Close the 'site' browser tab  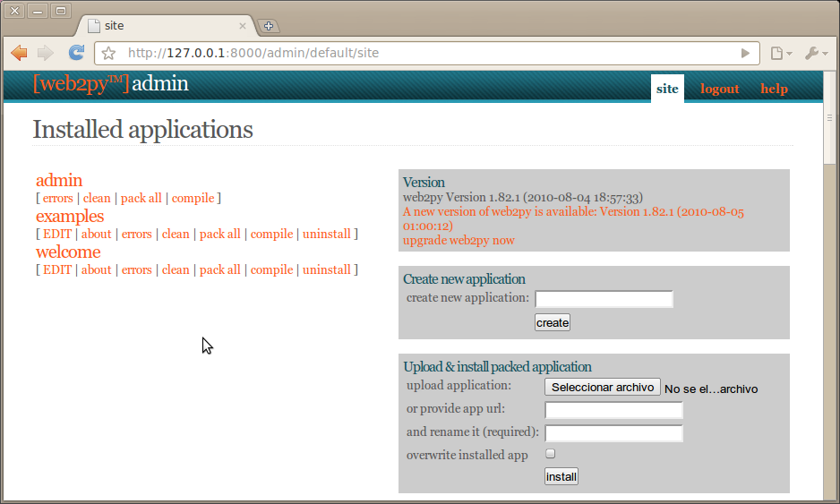click(243, 26)
